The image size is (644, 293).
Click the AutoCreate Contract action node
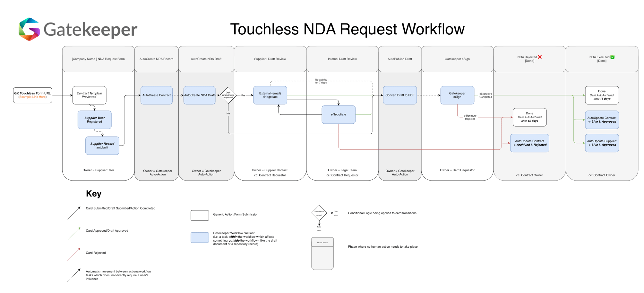[156, 95]
